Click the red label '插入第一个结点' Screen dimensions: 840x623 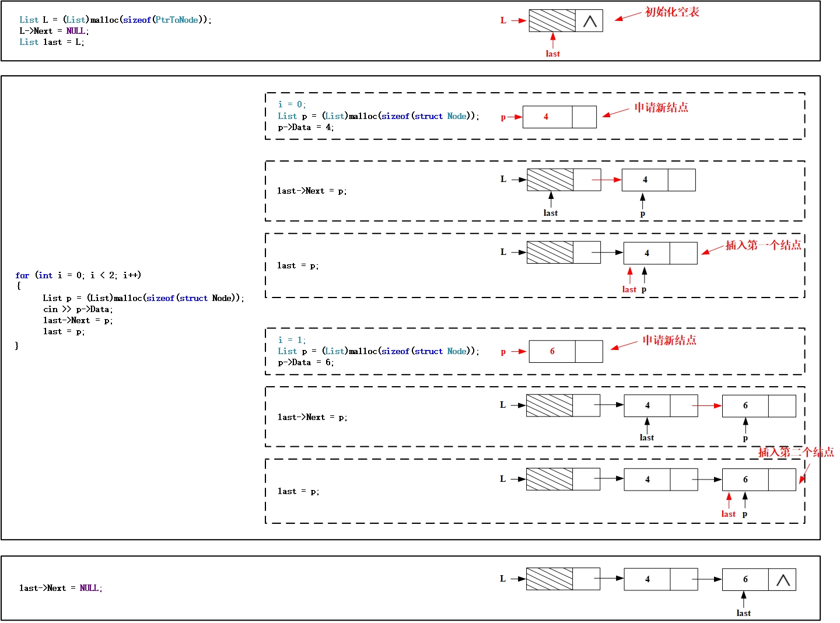pos(764,245)
